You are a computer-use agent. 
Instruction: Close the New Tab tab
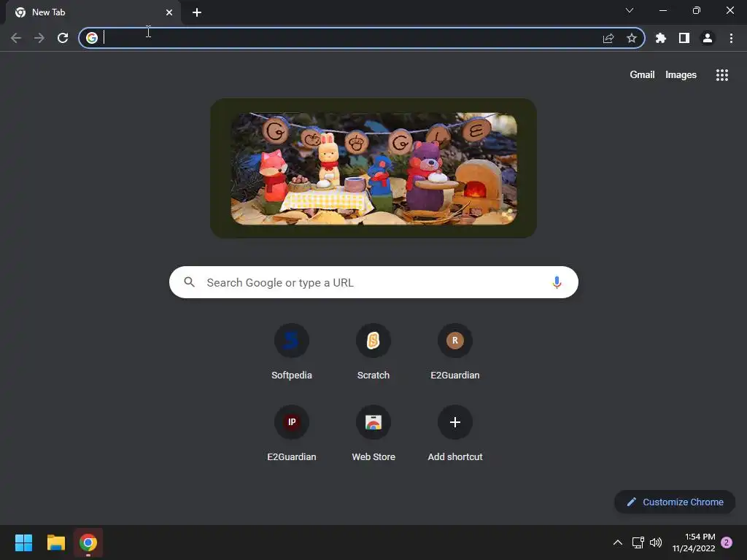(169, 12)
